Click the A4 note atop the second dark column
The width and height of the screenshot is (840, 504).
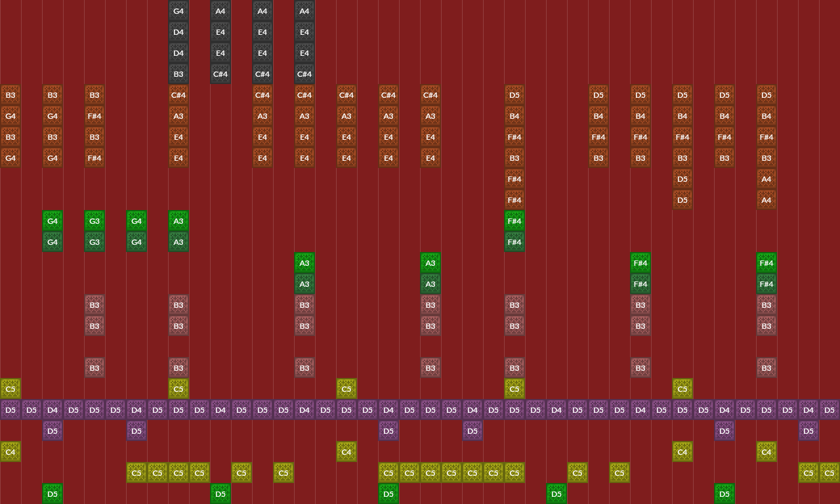(220, 11)
